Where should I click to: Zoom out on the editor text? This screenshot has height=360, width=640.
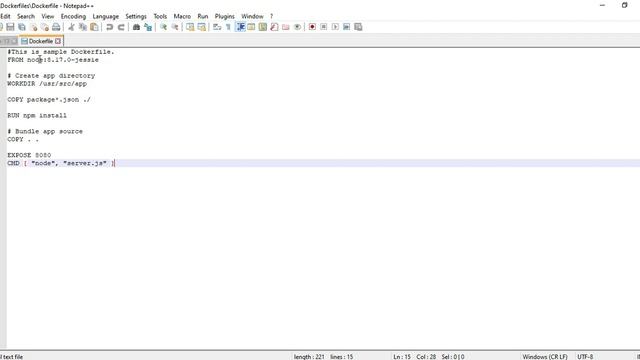[175, 27]
